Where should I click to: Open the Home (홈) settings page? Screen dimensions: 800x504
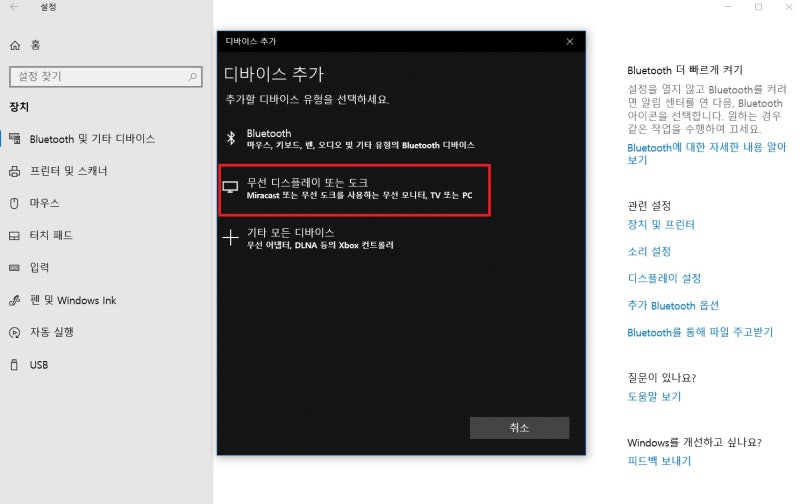[x=25, y=45]
